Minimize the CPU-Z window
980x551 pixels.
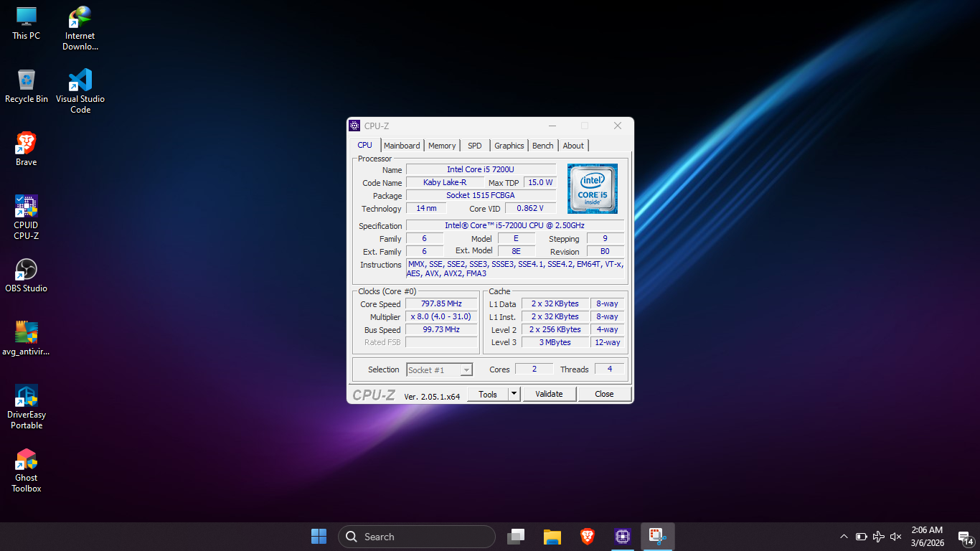click(x=551, y=126)
